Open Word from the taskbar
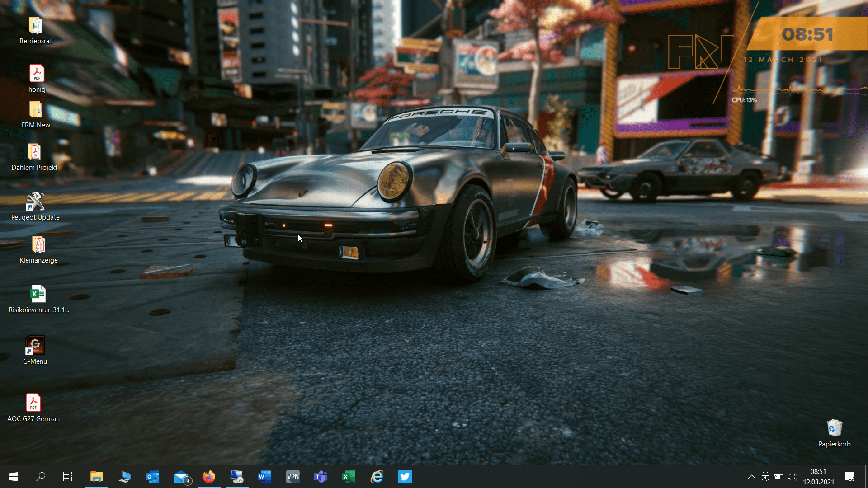Screen dimensions: 868x488 265,477
